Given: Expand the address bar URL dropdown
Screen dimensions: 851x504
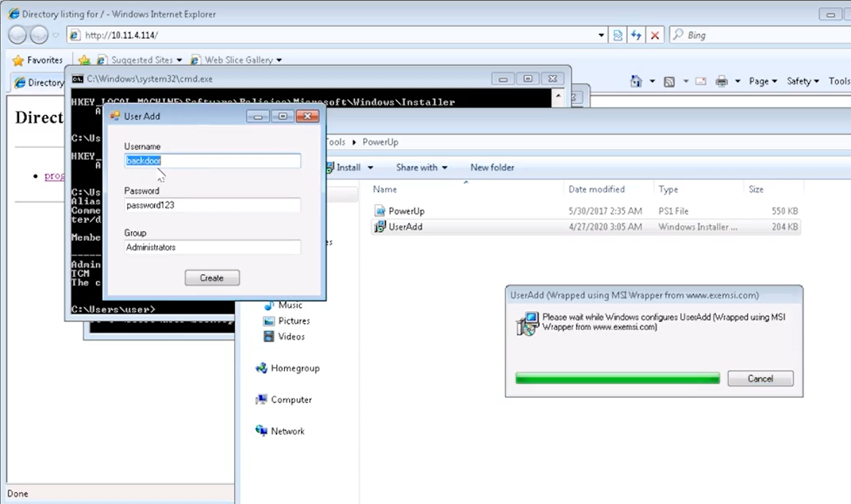Looking at the screenshot, I should click(601, 36).
